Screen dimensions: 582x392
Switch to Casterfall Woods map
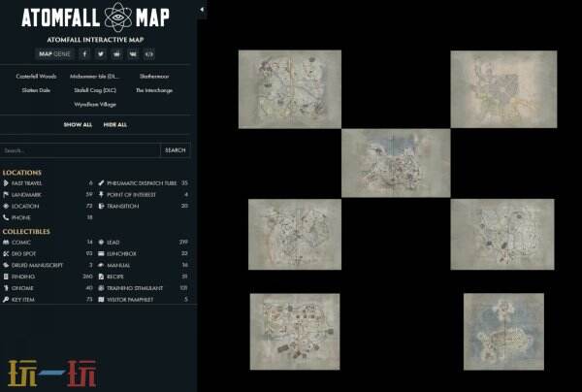(x=36, y=77)
